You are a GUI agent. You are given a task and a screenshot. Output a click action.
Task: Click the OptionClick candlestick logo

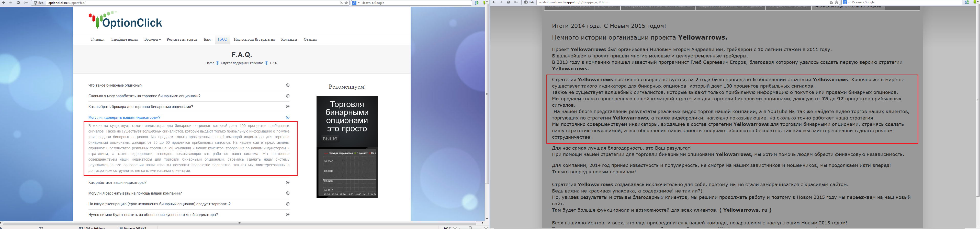point(125,20)
